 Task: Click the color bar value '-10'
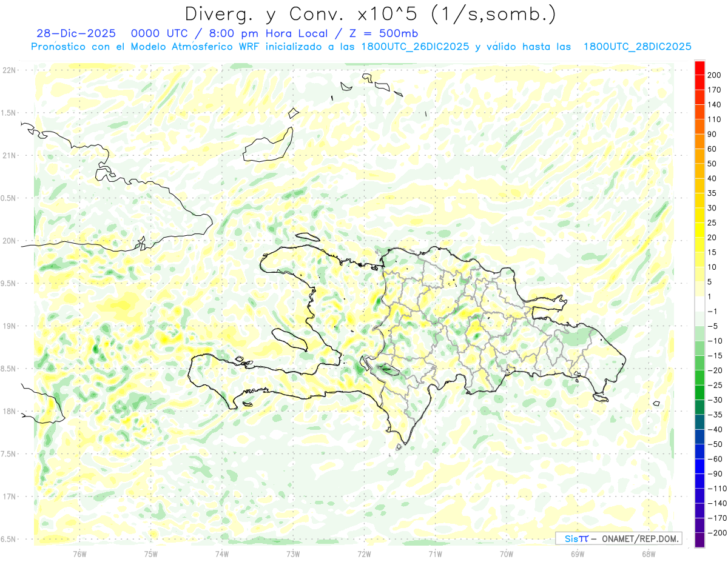[x=716, y=341]
